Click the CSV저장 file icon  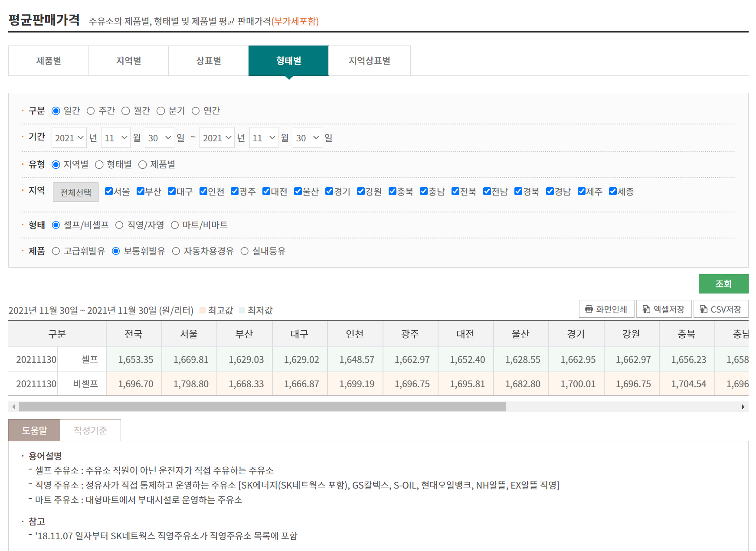[704, 309]
